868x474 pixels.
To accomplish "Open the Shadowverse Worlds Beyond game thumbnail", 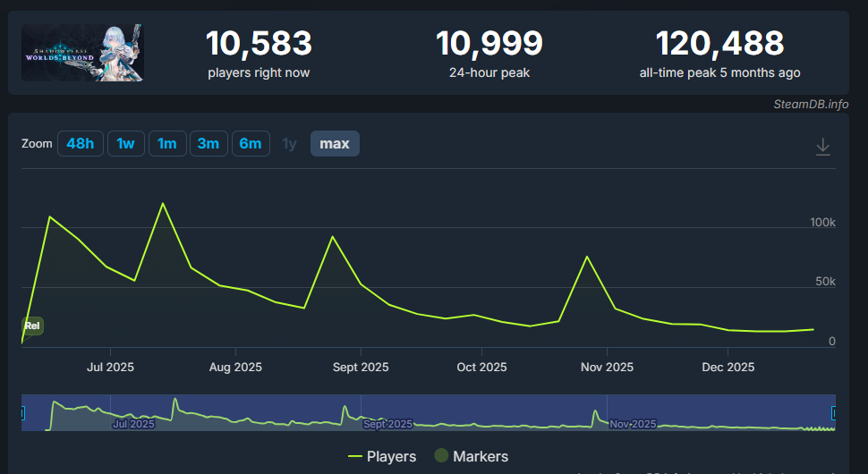I will (82, 53).
